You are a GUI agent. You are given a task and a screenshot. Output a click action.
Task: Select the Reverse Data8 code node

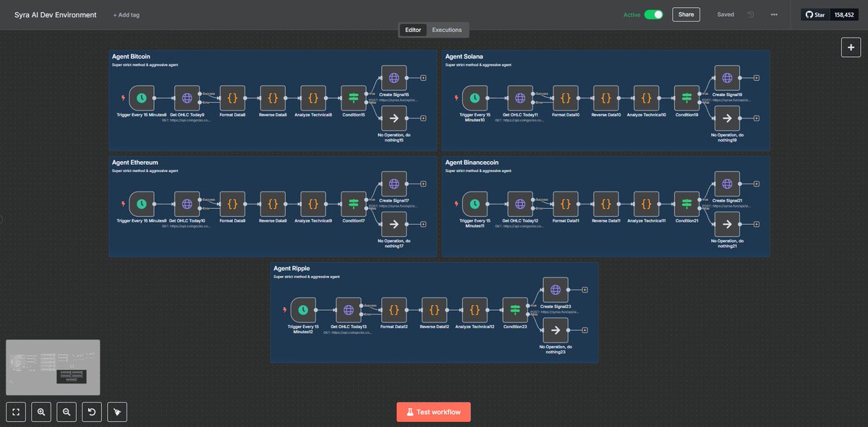[273, 98]
